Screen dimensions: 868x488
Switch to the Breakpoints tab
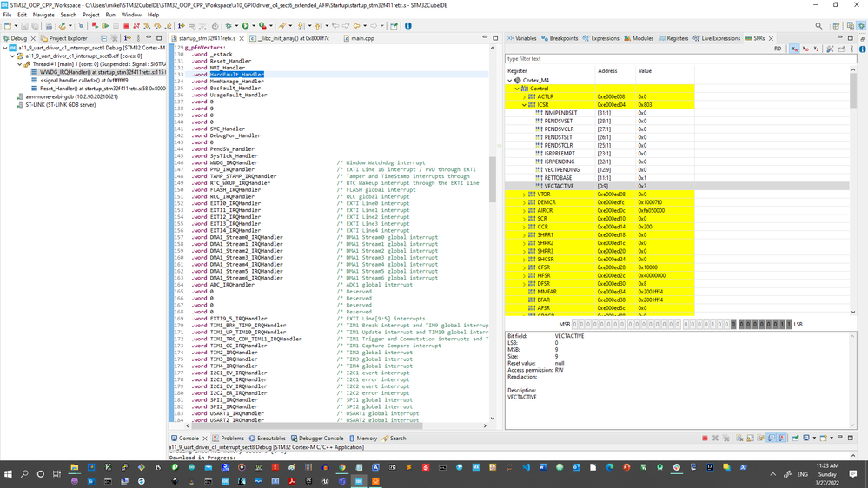559,38
